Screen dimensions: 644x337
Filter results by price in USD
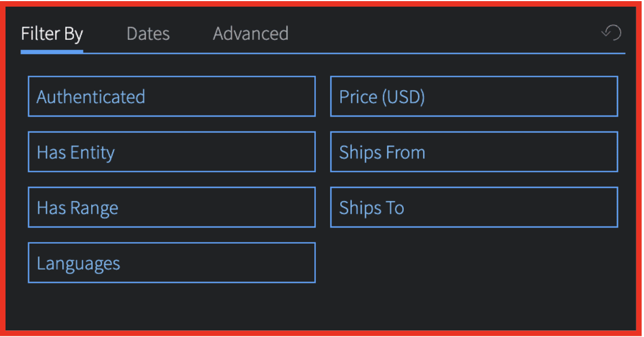pos(474,97)
